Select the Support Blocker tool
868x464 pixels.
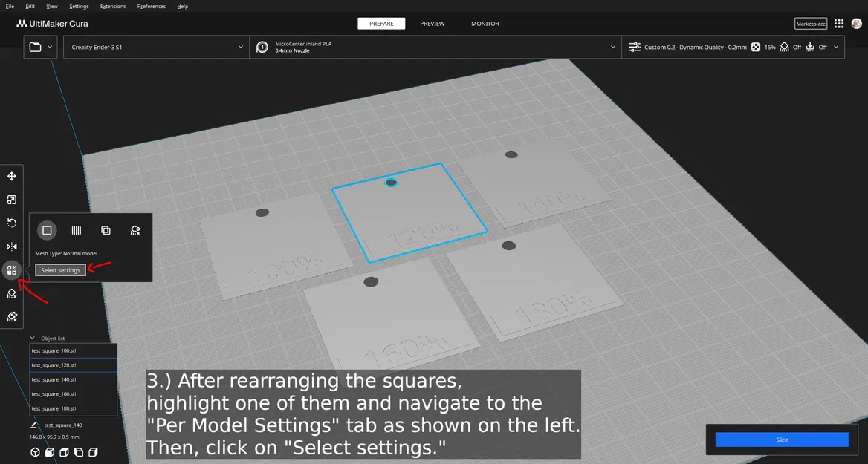pos(12,294)
